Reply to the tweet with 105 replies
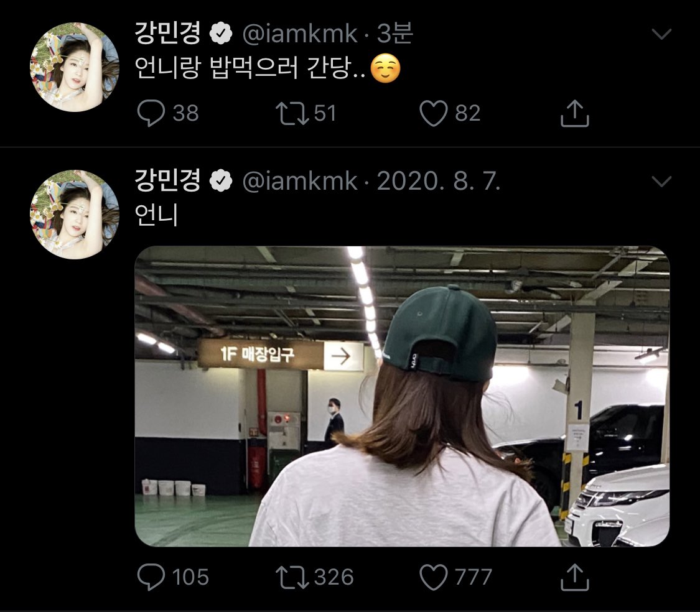Viewport: 700px width, 612px height. click(x=150, y=577)
